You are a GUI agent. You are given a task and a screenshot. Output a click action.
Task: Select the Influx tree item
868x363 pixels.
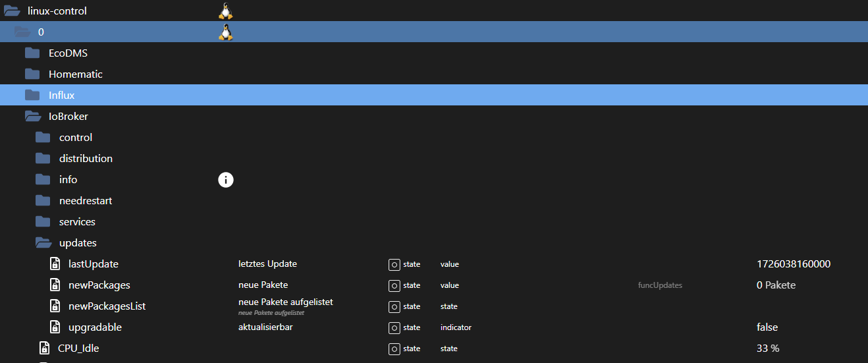pos(61,96)
